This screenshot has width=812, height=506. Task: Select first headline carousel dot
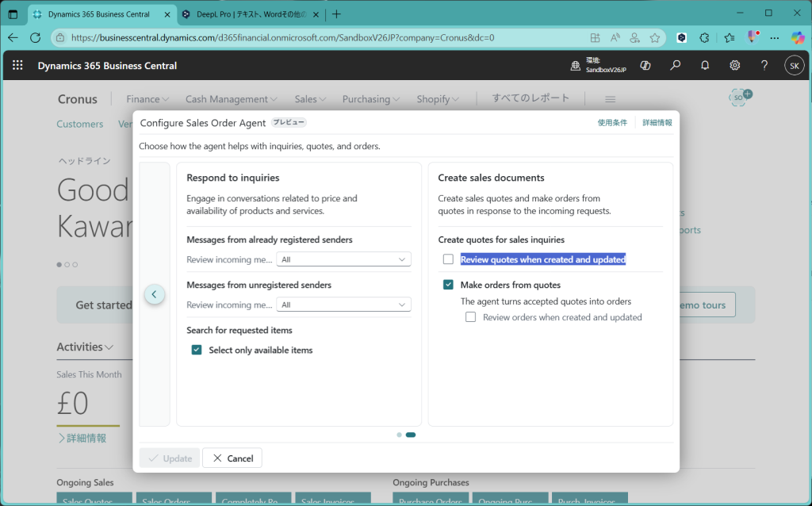(x=59, y=265)
